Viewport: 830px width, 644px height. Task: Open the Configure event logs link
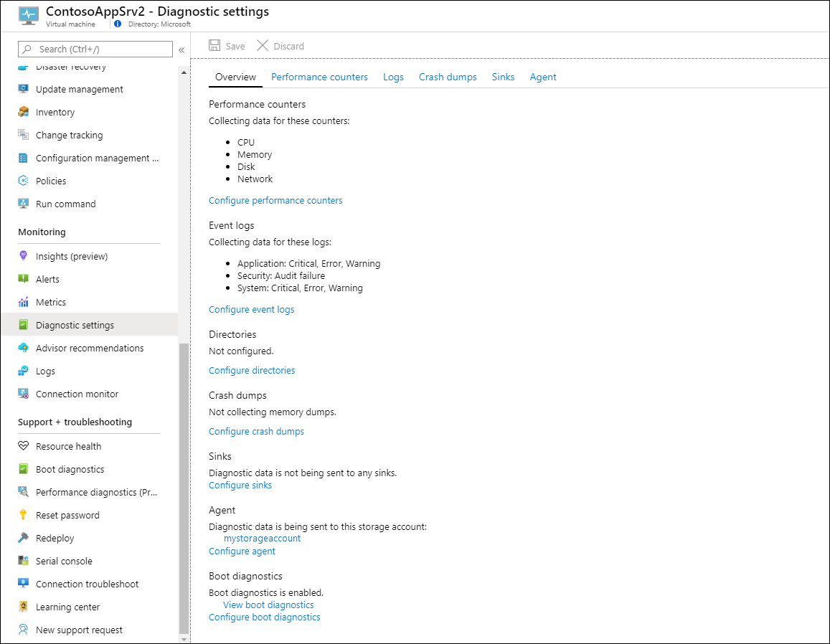pyautogui.click(x=251, y=309)
